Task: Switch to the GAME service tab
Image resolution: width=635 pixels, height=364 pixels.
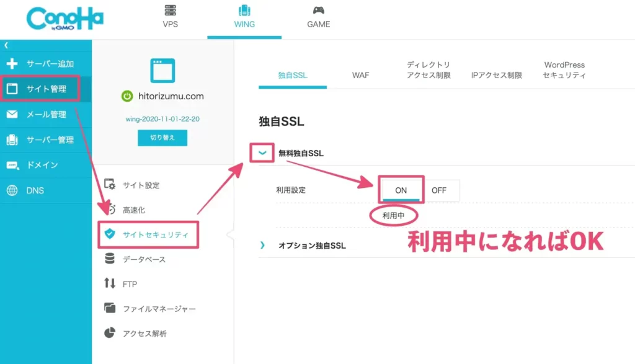Action: click(x=318, y=19)
